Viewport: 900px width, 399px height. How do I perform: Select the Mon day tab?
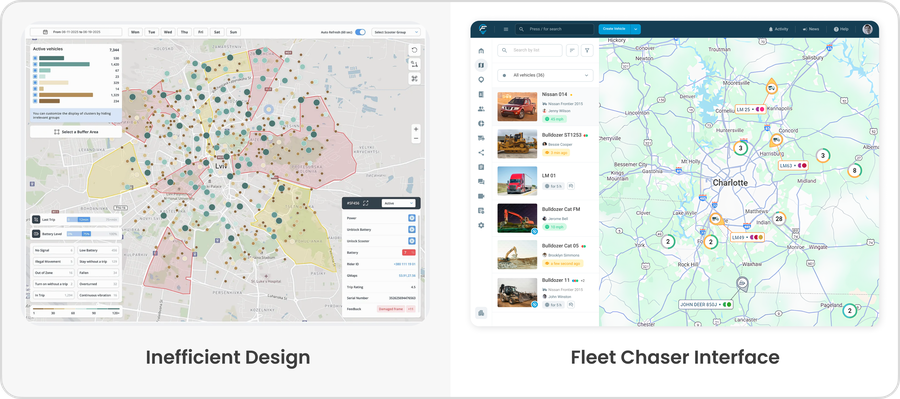point(135,32)
